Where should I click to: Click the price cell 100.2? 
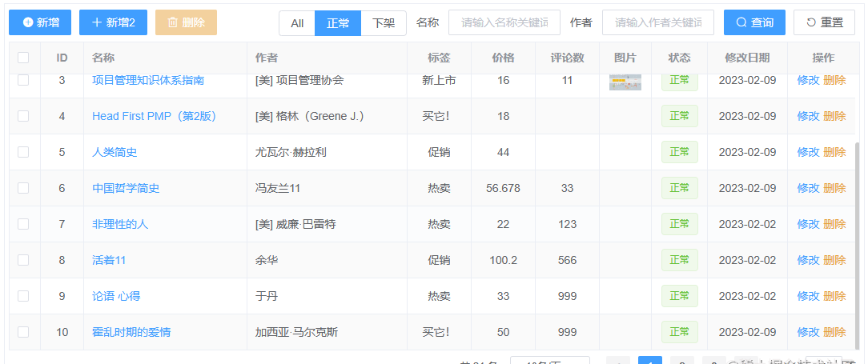click(503, 260)
